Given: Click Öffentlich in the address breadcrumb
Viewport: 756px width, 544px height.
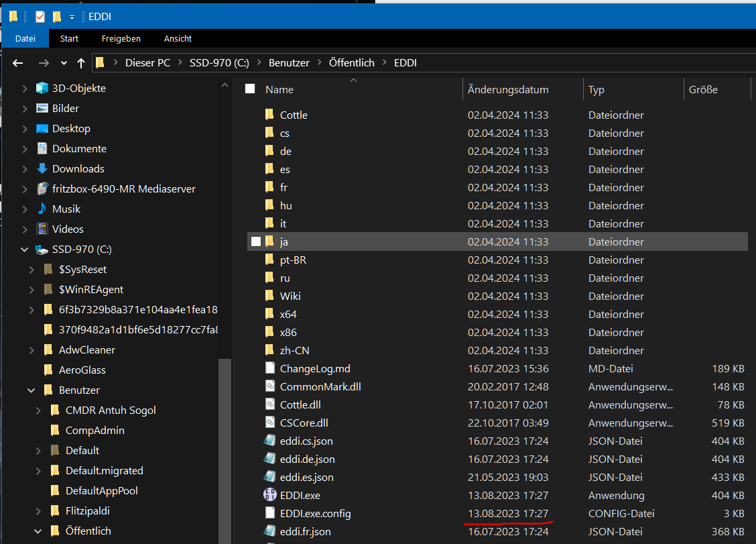Looking at the screenshot, I should coord(351,63).
